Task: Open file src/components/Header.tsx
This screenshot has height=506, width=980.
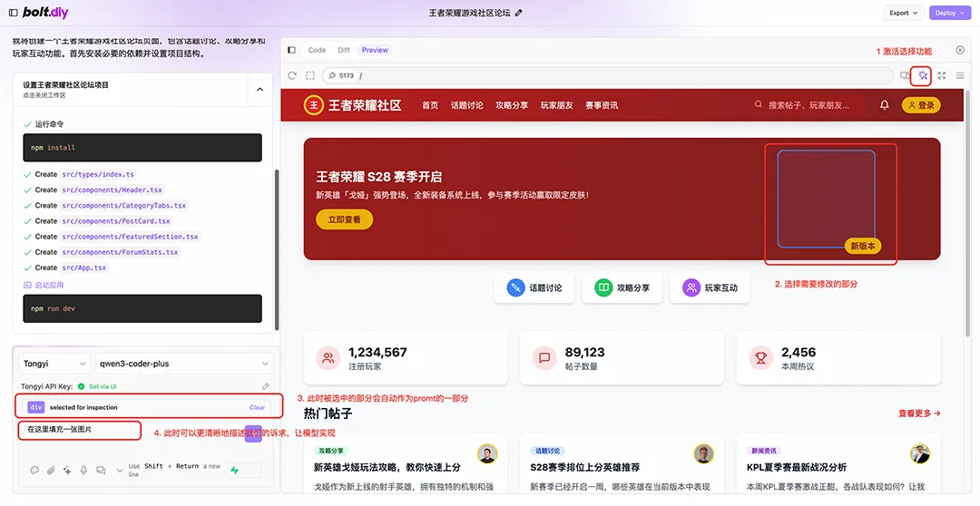Action: tap(112, 190)
